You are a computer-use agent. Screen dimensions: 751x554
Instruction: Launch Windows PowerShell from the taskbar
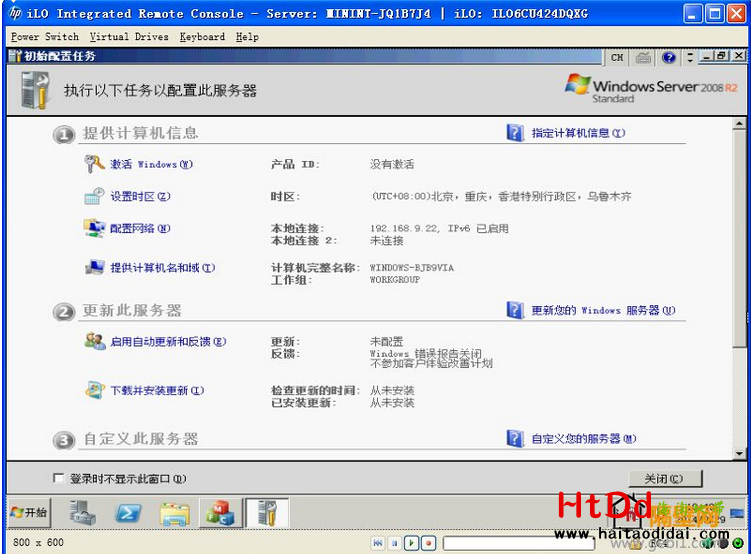pyautogui.click(x=128, y=513)
